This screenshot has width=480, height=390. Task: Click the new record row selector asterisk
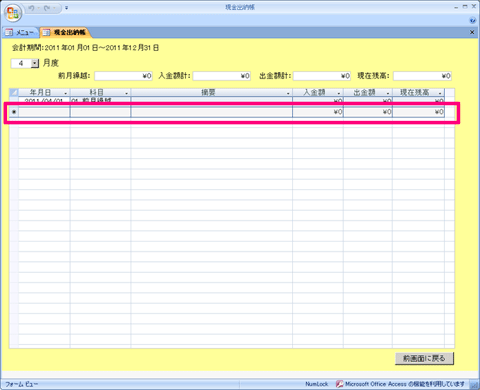click(14, 112)
